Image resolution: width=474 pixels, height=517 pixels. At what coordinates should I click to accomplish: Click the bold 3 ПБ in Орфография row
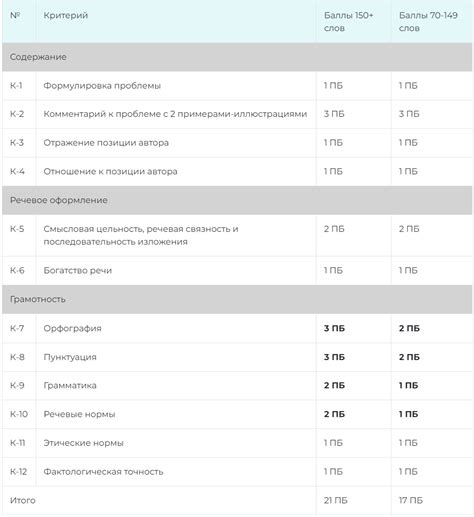click(334, 328)
